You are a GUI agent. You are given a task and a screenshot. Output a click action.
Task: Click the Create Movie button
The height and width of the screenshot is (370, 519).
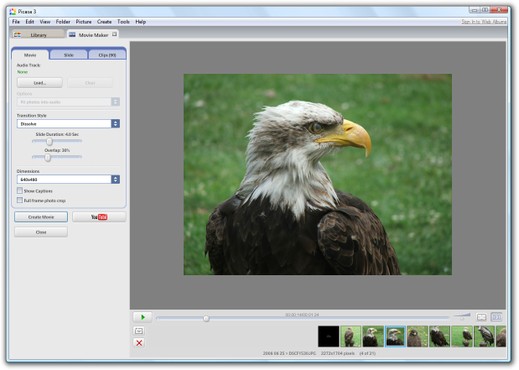coord(41,217)
